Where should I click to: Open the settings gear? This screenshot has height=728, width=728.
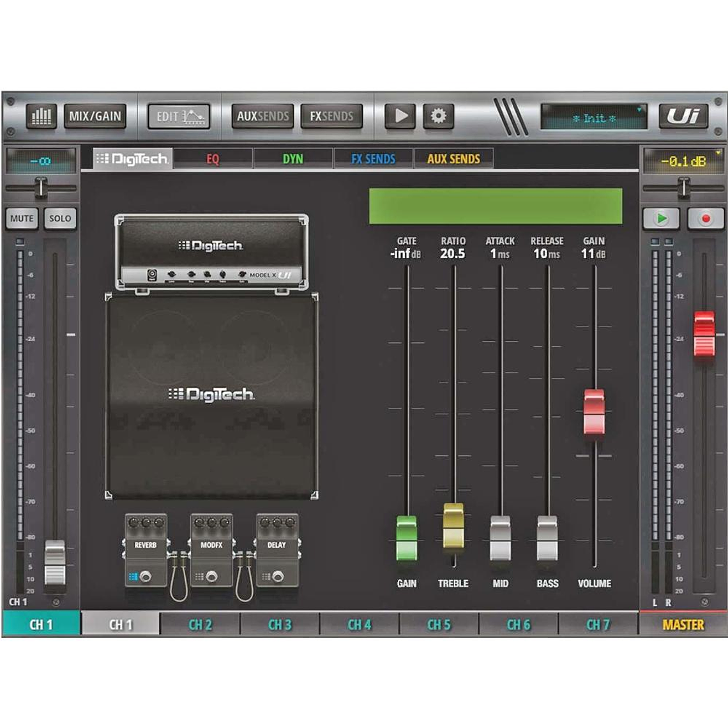click(x=436, y=116)
